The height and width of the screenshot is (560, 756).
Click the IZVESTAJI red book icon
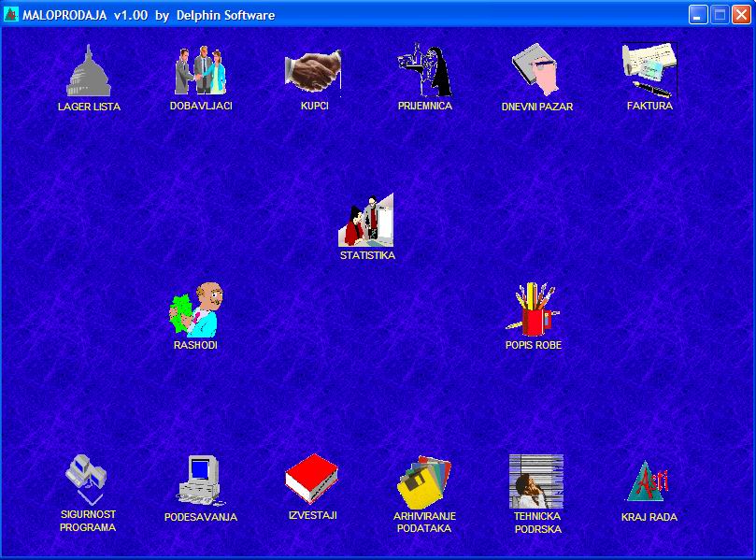[312, 479]
